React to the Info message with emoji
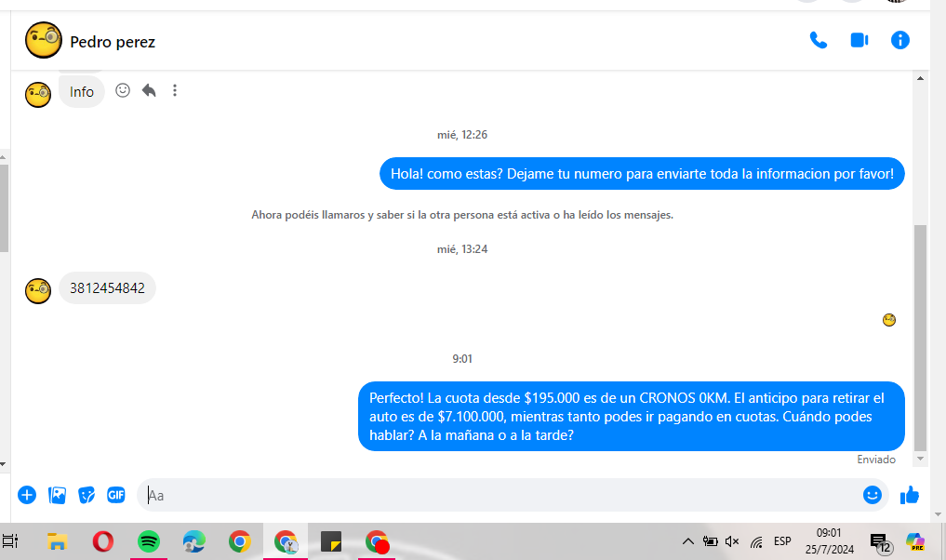The width and height of the screenshot is (946, 560). (x=123, y=90)
